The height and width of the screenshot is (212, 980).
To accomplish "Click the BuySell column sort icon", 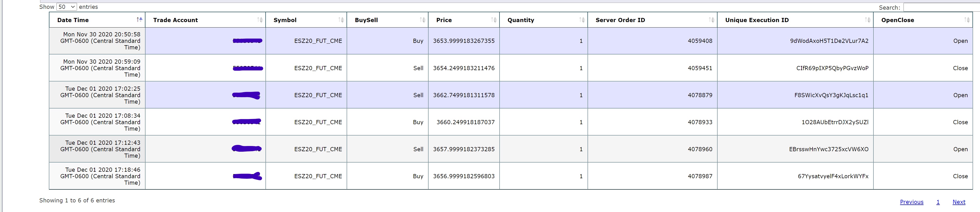I will pos(422,20).
